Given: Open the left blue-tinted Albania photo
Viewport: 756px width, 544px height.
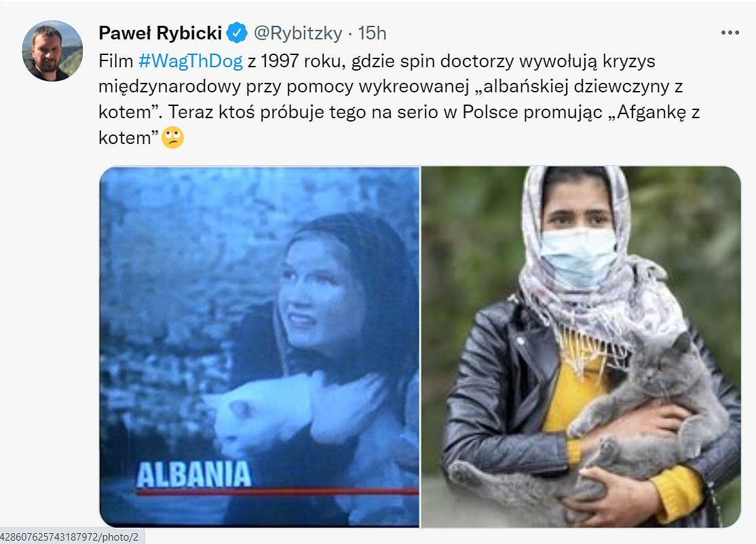Looking at the screenshot, I should click(259, 346).
